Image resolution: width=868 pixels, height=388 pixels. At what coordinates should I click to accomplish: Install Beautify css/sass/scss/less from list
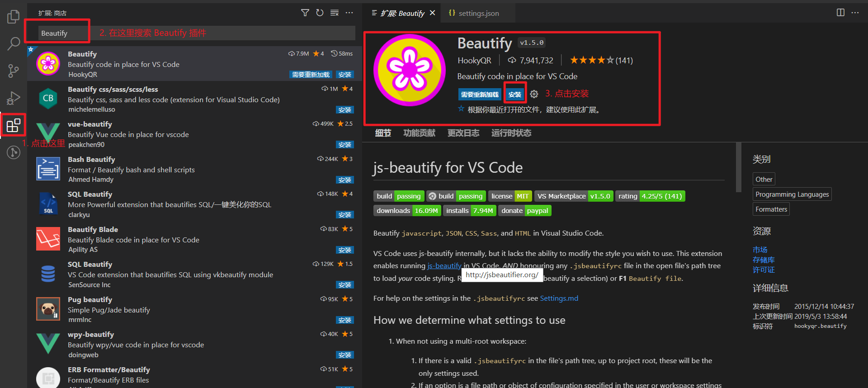tap(344, 110)
